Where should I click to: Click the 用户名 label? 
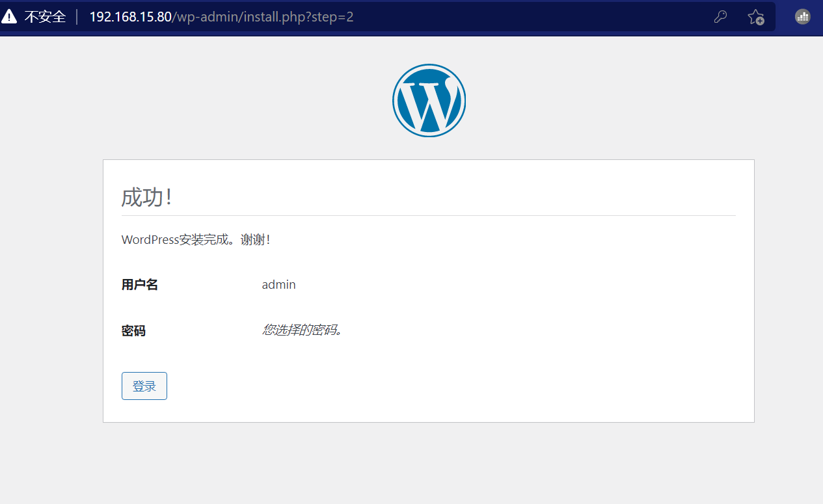coord(140,285)
